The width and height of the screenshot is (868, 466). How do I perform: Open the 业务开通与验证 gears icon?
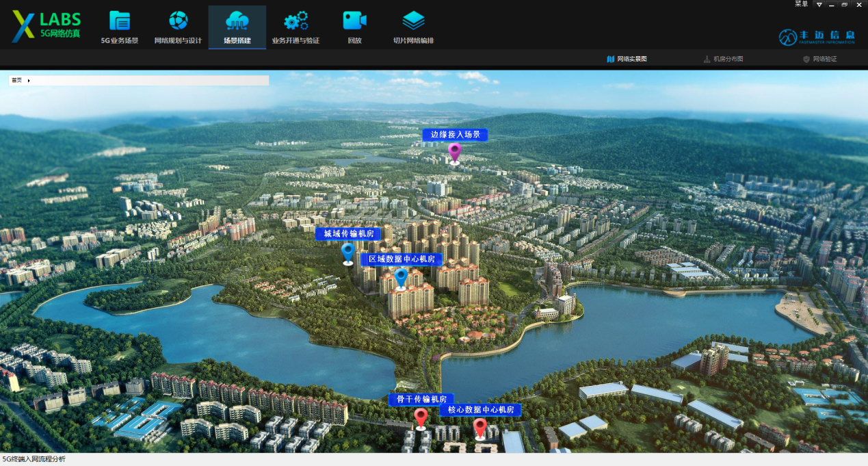coord(295,21)
